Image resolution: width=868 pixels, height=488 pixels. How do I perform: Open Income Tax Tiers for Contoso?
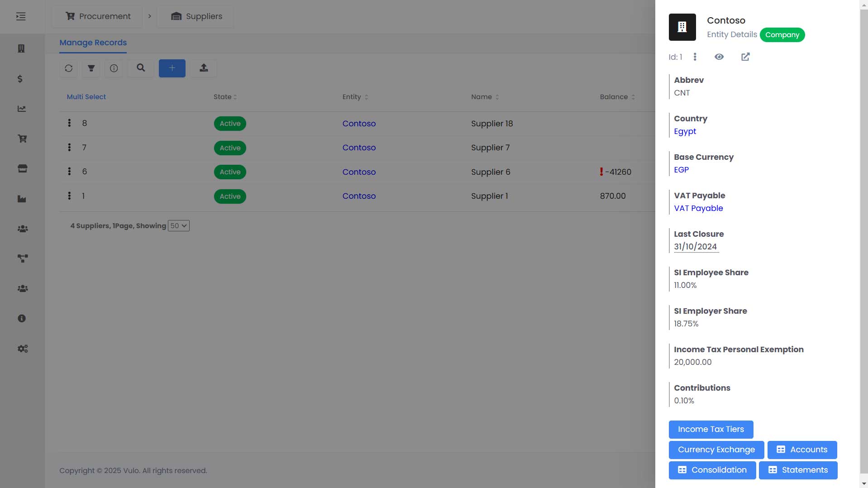tap(711, 429)
